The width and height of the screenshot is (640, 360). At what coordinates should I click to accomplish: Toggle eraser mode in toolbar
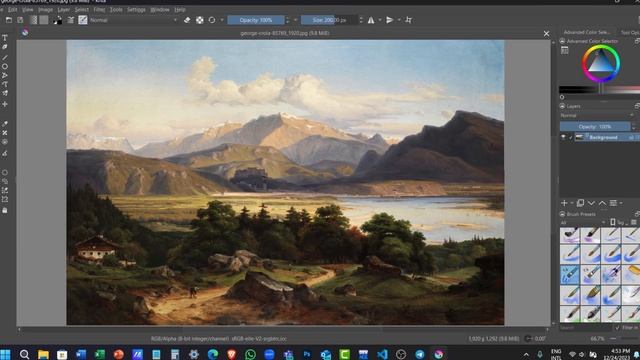(187, 20)
